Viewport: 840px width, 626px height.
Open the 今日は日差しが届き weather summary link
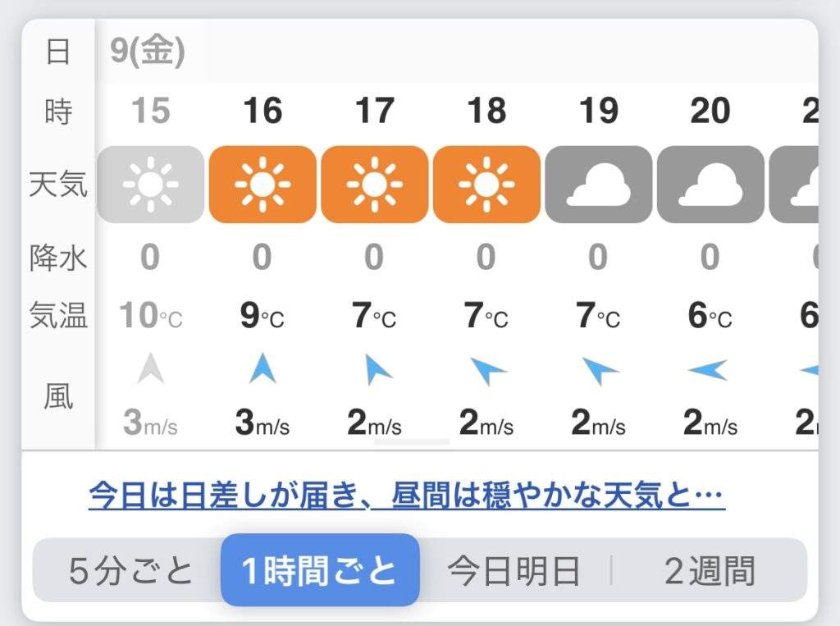point(406,496)
